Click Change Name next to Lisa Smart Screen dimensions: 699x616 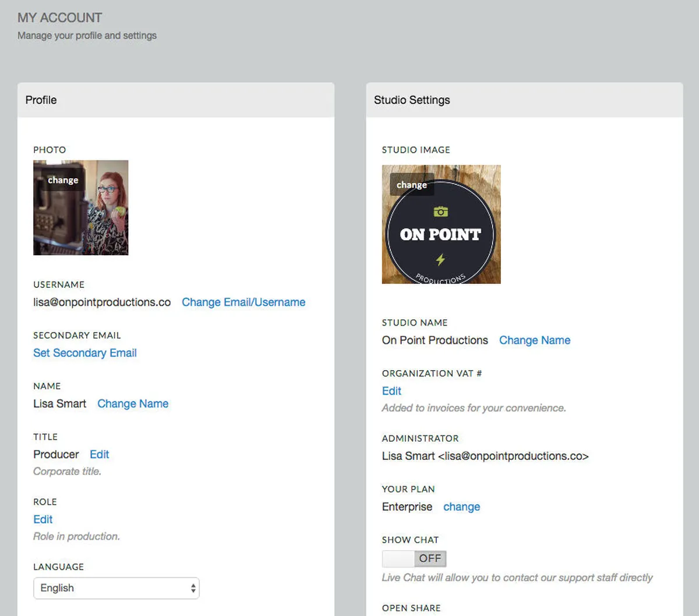tap(133, 403)
